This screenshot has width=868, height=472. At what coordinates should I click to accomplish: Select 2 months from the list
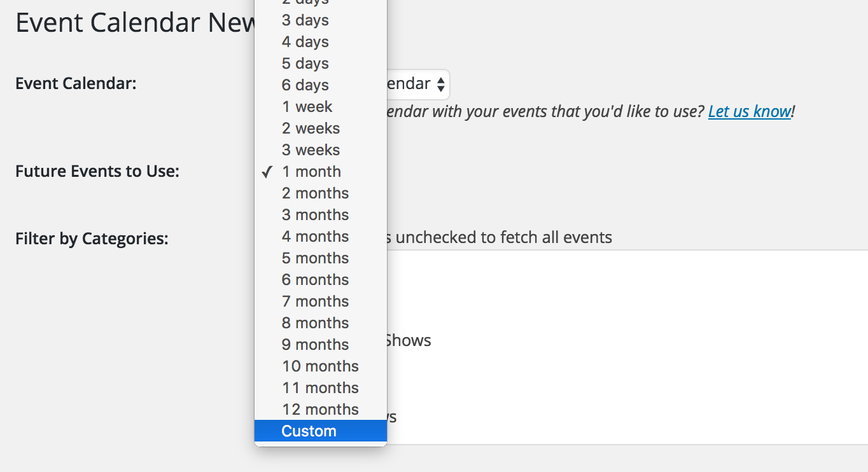pos(320,193)
